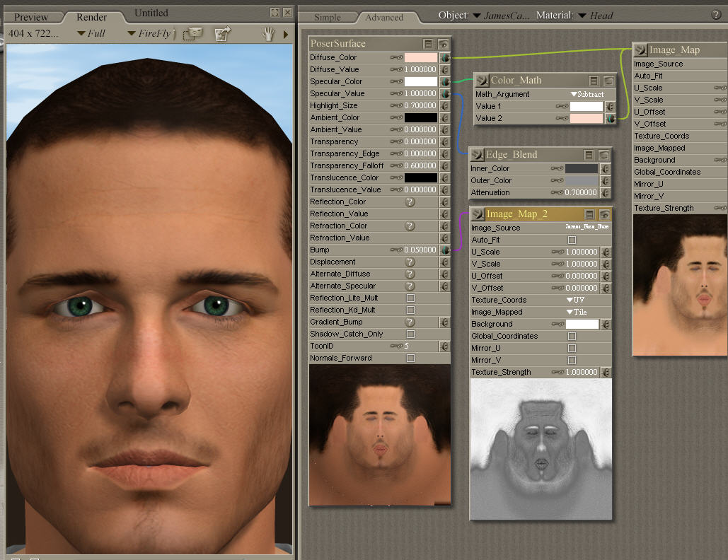This screenshot has width=728, height=560.
Task: Open the Ambient_Color black swatch
Action: [420, 117]
